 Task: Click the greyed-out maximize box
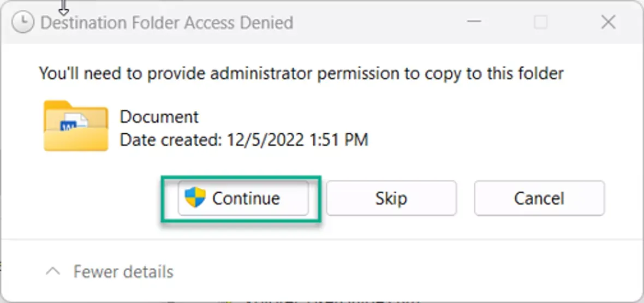click(540, 22)
